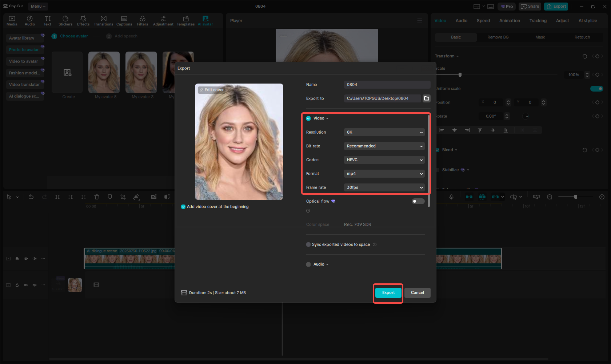The width and height of the screenshot is (611, 364).
Task: Open the Codec dropdown showing HEVC
Action: point(384,159)
